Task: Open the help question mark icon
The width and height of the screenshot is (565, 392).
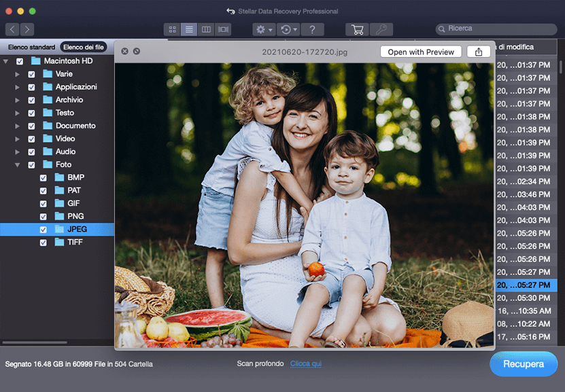Action: (312, 29)
